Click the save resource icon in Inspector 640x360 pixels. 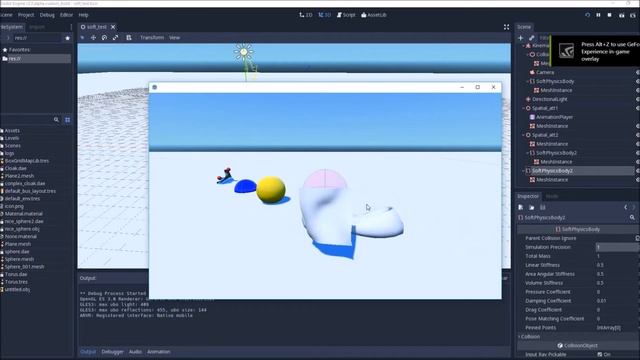tap(542, 207)
